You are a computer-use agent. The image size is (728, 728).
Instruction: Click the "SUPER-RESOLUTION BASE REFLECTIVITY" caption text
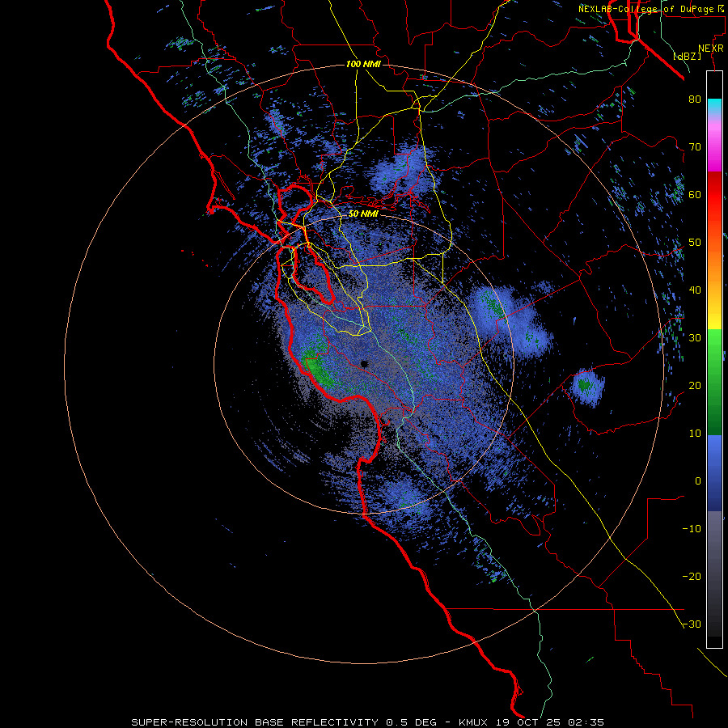pyautogui.click(x=255, y=722)
